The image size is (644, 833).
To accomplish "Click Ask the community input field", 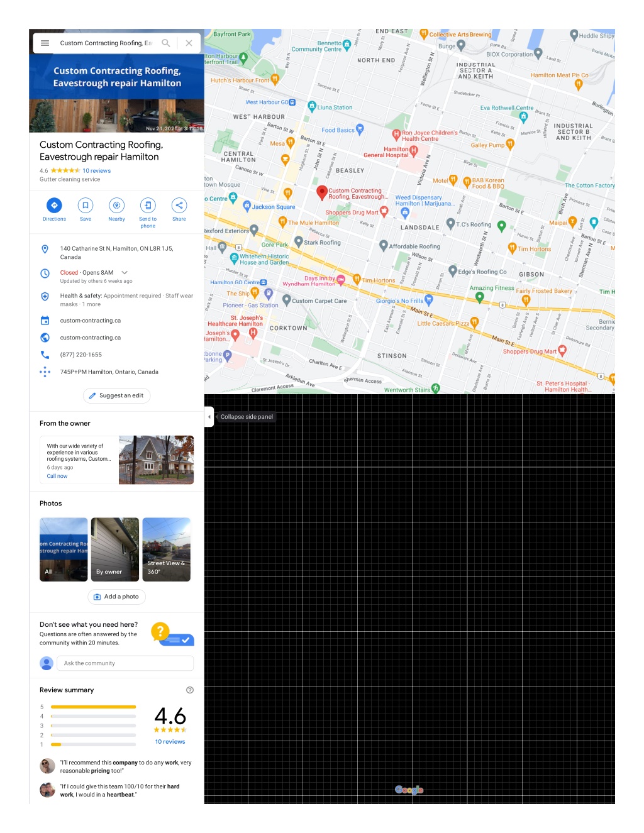I will [125, 663].
